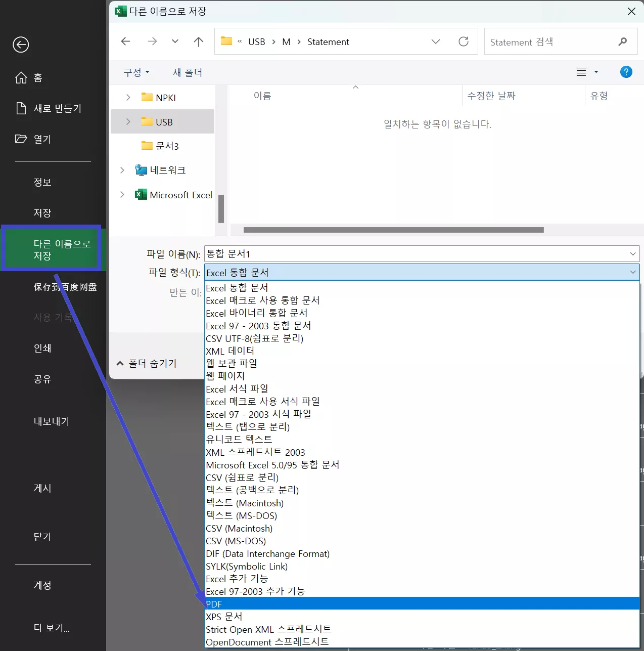Choose CSV UTF-8(쉼표로 분리) format
The height and width of the screenshot is (651, 644).
422,338
